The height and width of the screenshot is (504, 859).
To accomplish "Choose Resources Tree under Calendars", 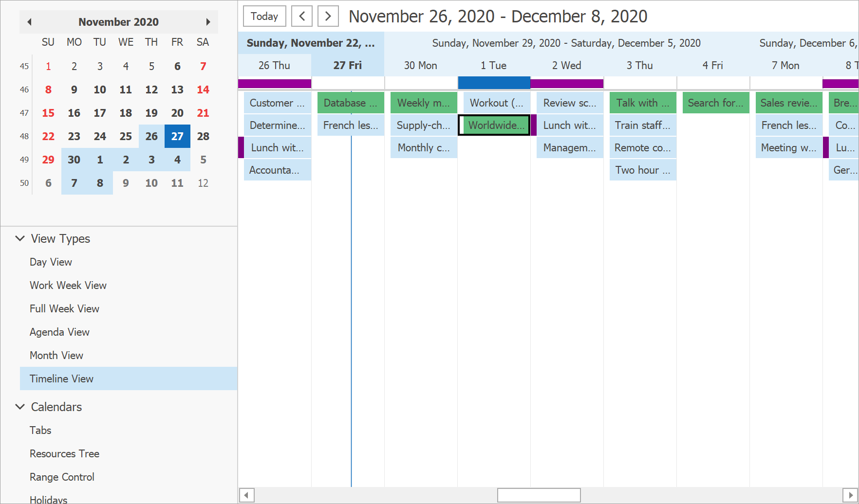I will [64, 453].
